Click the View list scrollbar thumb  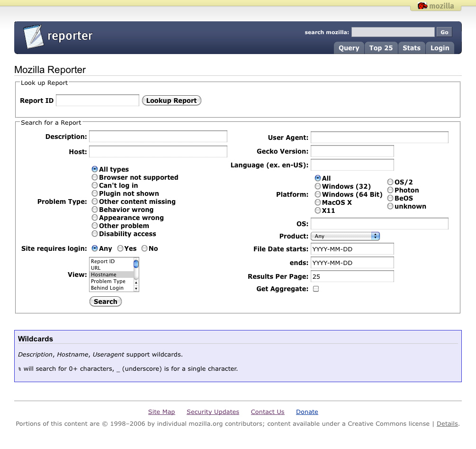(x=136, y=264)
